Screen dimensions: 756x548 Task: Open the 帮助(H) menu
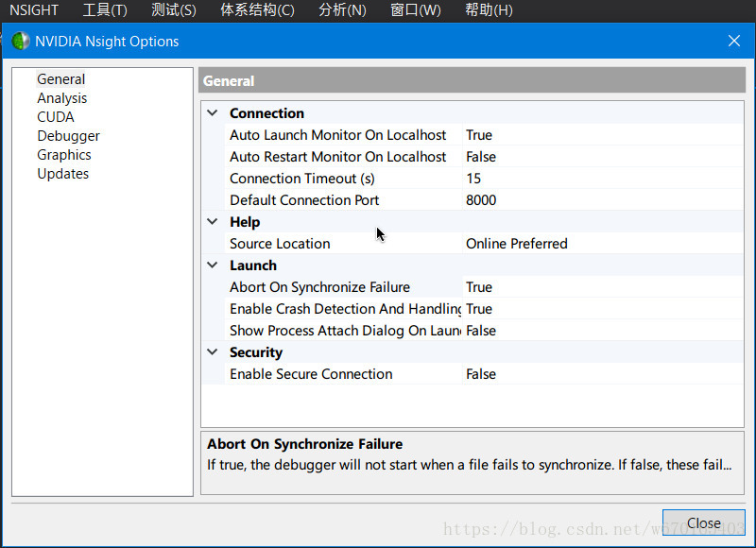[x=489, y=10]
